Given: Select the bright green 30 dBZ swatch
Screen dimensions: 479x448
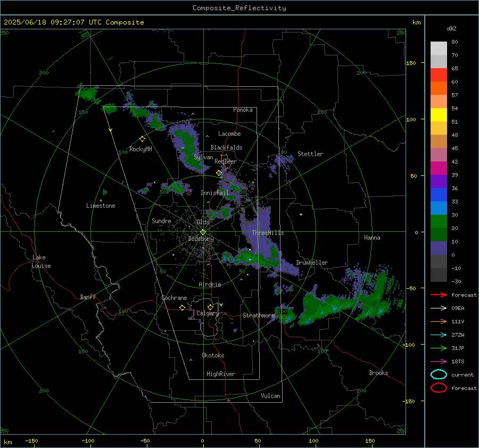Looking at the screenshot, I should point(439,222).
